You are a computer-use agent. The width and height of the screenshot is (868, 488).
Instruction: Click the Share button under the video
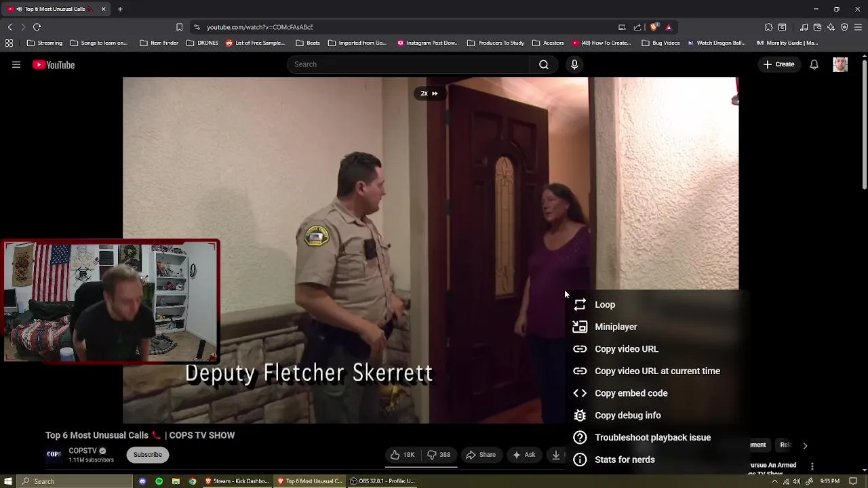click(x=481, y=455)
